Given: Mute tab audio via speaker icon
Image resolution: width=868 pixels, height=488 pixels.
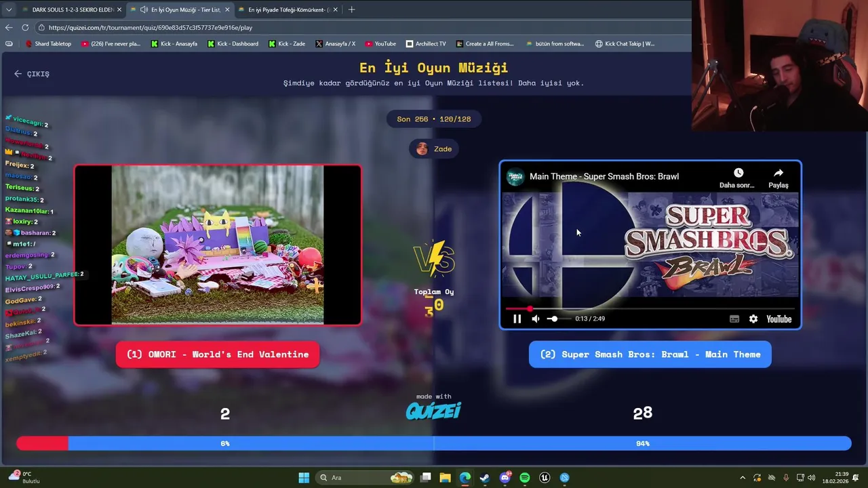Looking at the screenshot, I should coord(144,9).
